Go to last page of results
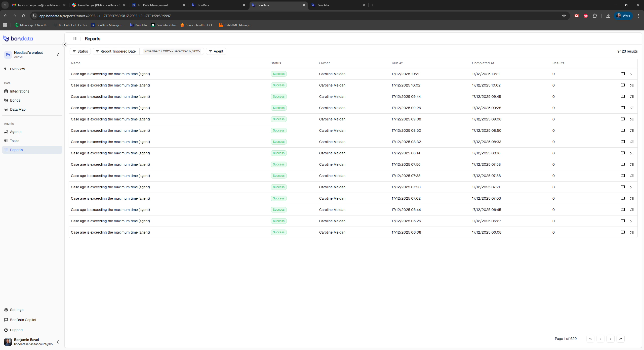 pyautogui.click(x=620, y=339)
